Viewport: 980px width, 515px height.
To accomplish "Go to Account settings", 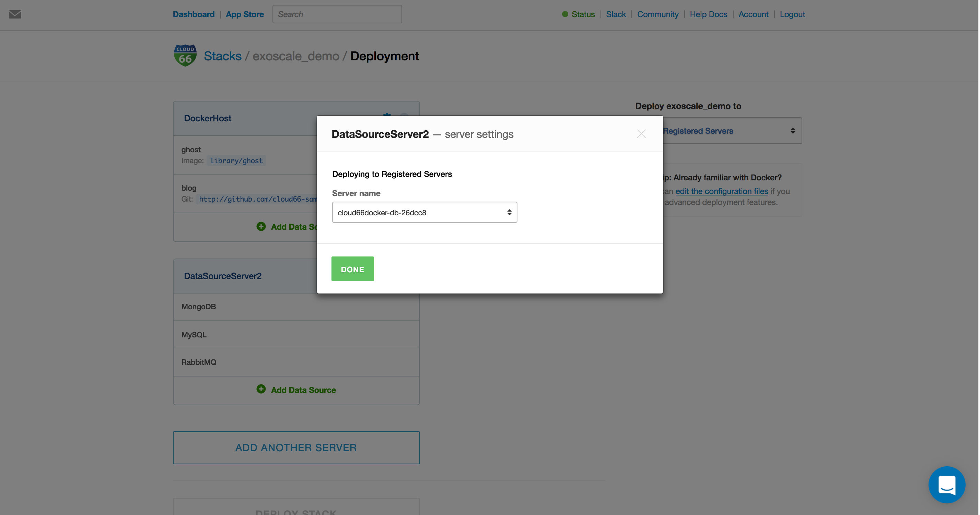I will (753, 14).
